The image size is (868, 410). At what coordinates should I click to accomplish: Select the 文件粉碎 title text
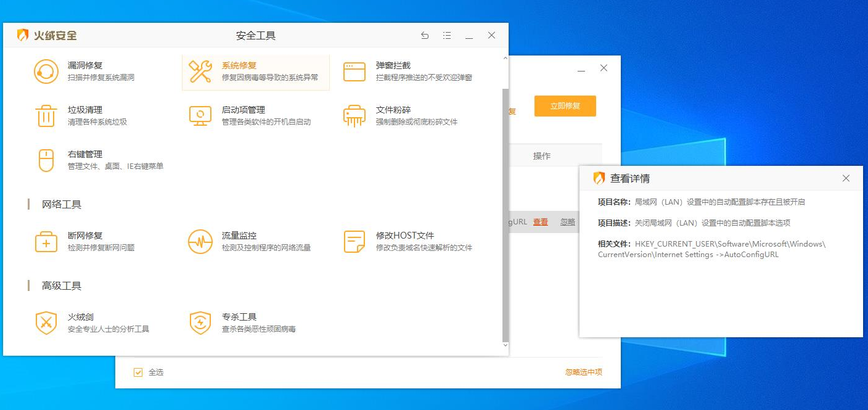tap(393, 110)
